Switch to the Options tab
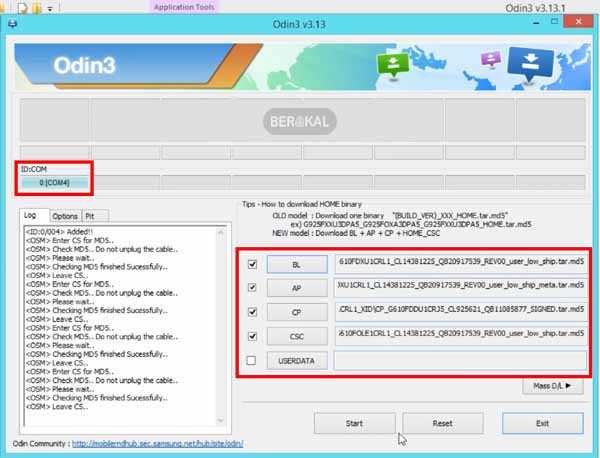The height and width of the screenshot is (458, 600). (x=65, y=216)
